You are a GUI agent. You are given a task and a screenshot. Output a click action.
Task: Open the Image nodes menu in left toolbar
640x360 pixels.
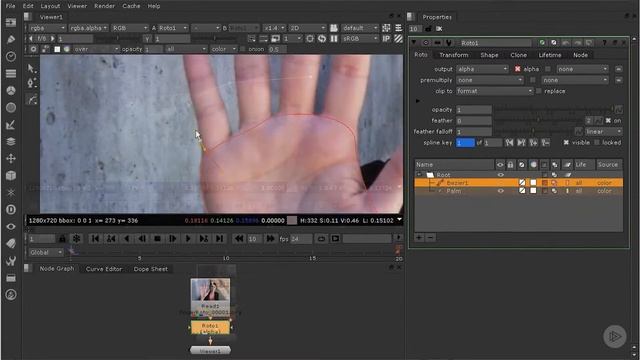click(x=11, y=22)
